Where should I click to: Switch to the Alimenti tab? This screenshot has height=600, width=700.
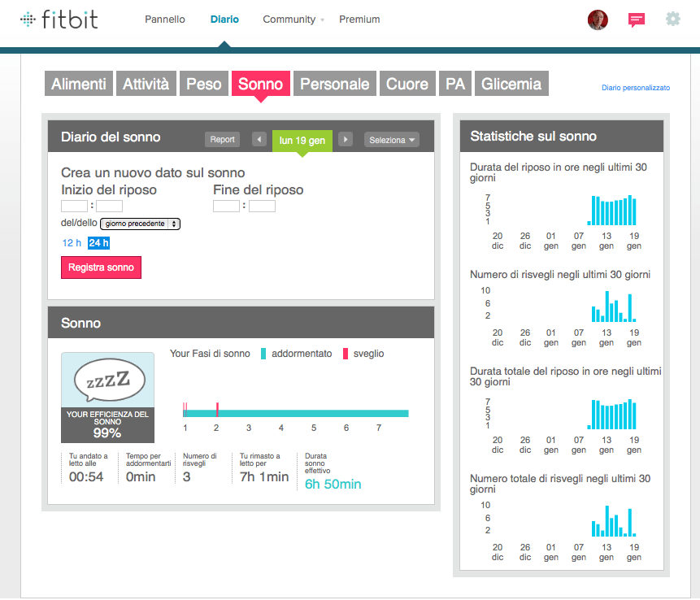click(x=79, y=84)
